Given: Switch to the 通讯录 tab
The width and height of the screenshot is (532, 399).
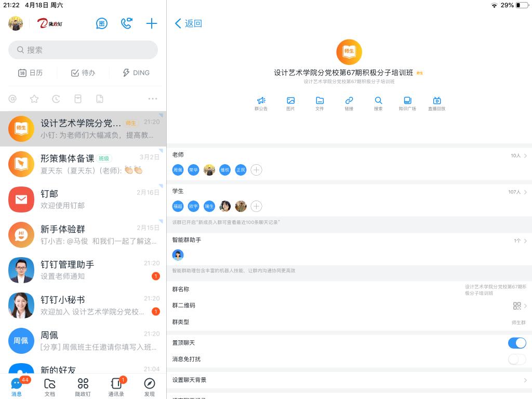Looking at the screenshot, I should coord(116,387).
